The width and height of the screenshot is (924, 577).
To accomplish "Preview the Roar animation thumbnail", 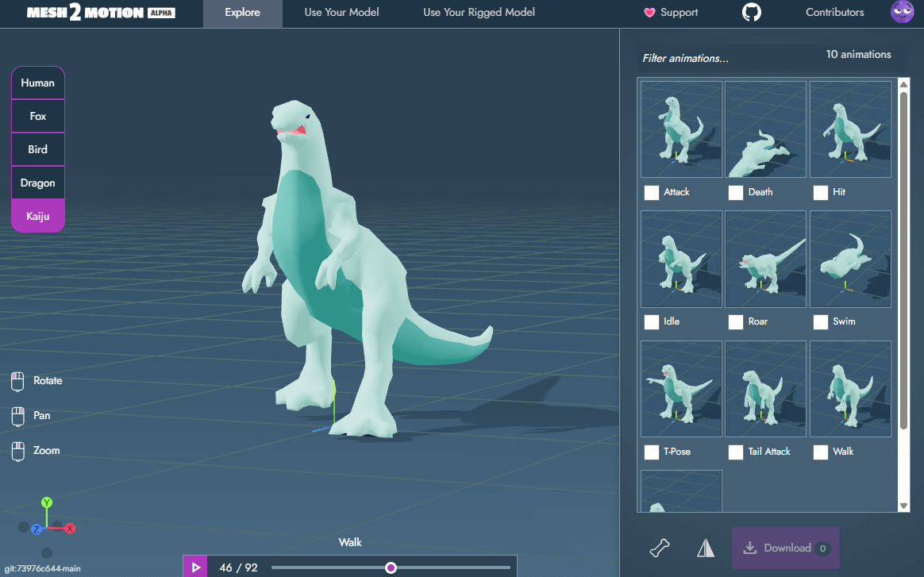I will click(x=765, y=259).
